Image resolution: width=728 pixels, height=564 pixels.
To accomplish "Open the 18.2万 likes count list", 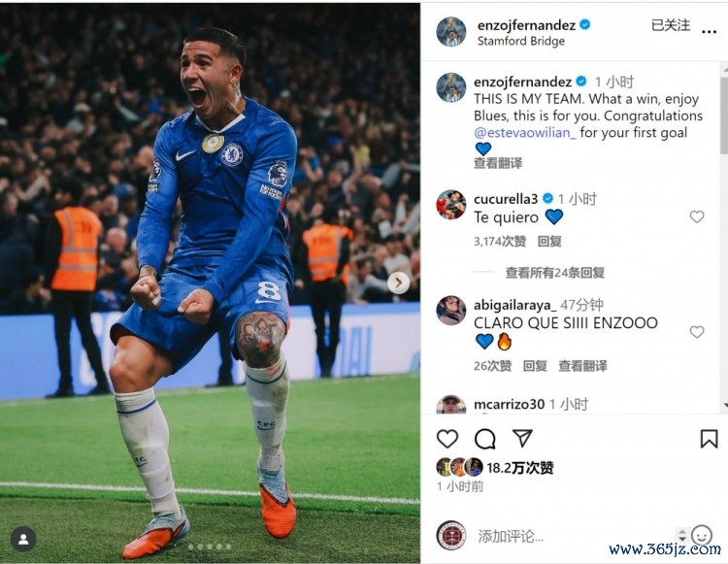I will pos(520,468).
